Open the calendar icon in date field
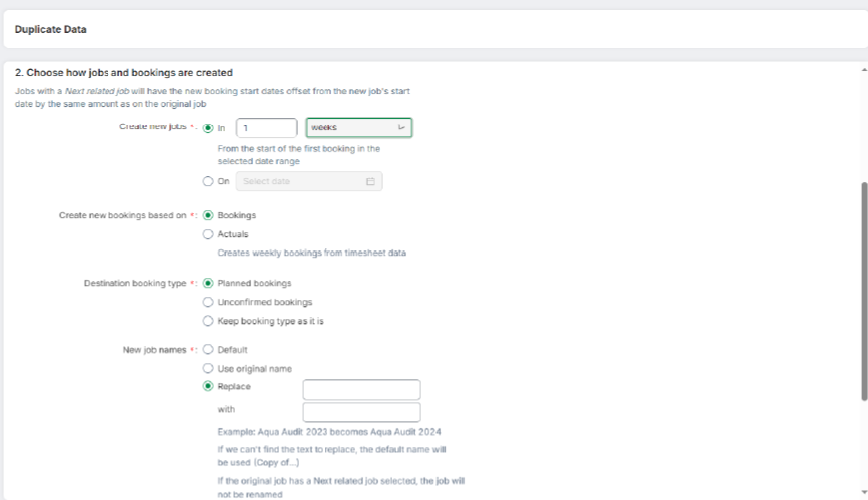This screenshot has height=500, width=868. [370, 181]
